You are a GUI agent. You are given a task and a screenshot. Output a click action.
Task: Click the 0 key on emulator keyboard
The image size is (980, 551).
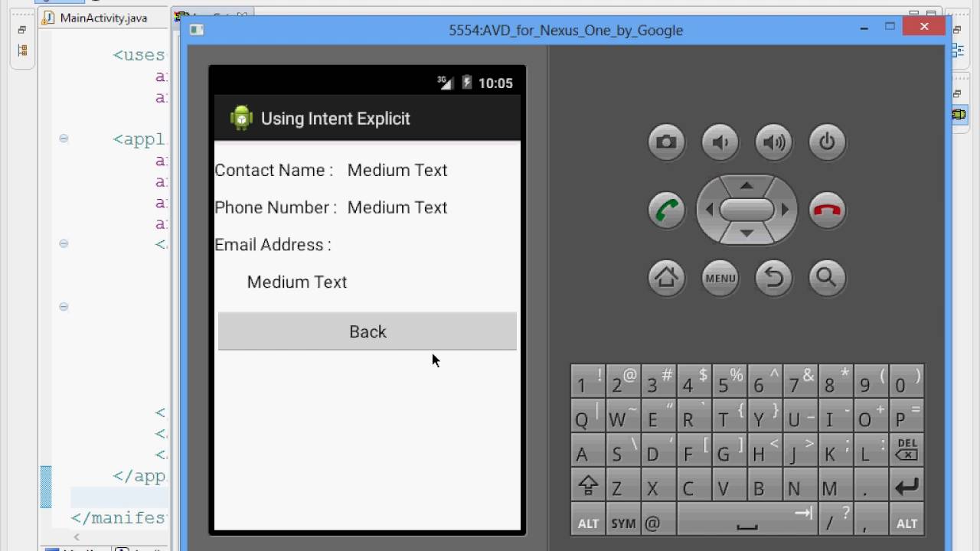[906, 380]
